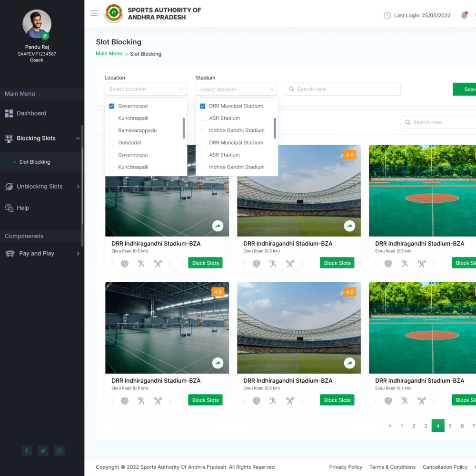The image size is (476, 476).
Task: Select volleyball icon on first-row third card
Action: tap(388, 264)
